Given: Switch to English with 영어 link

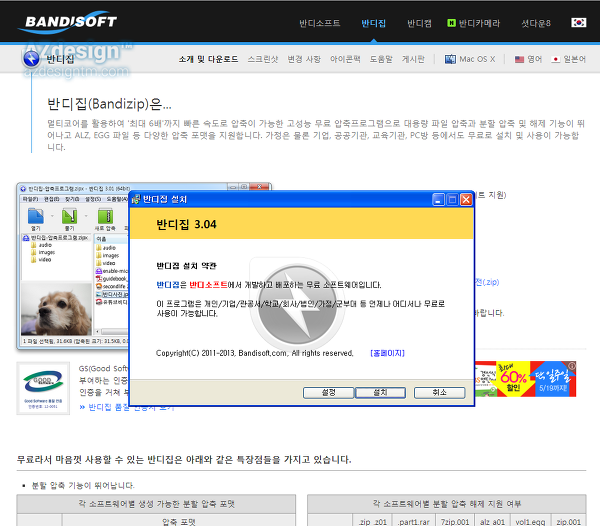Looking at the screenshot, I should 535,59.
